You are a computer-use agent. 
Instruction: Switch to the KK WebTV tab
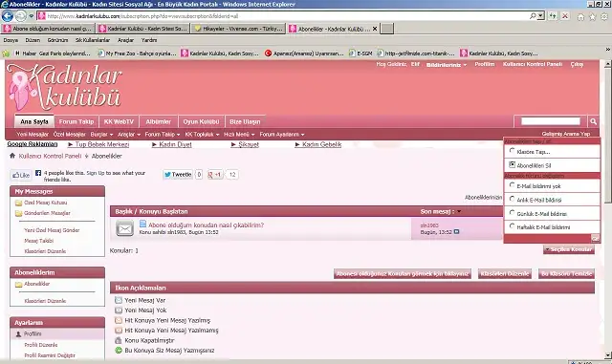pyautogui.click(x=119, y=121)
